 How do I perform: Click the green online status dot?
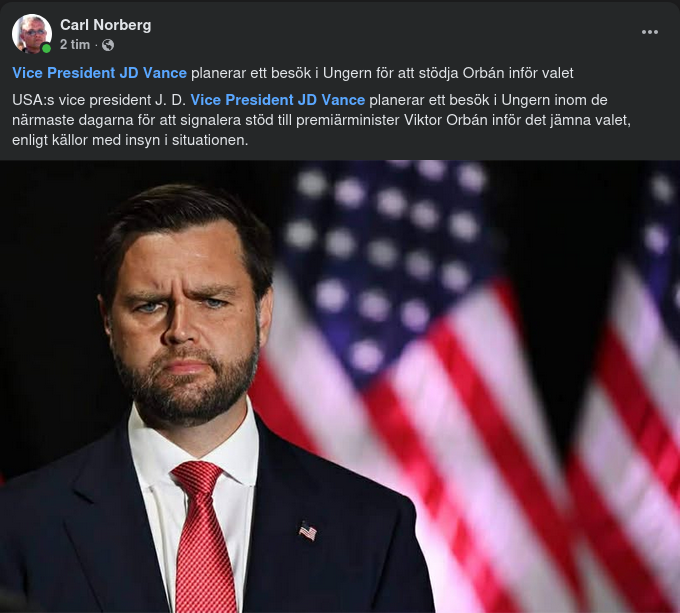pos(46,48)
